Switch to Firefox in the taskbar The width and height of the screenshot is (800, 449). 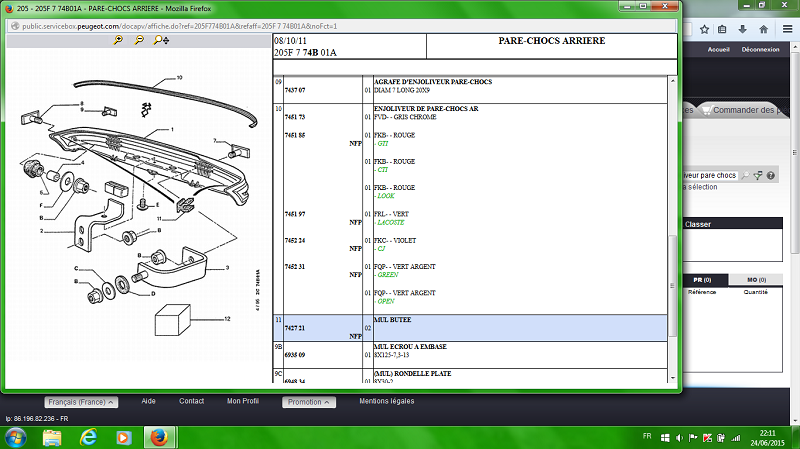[159, 438]
